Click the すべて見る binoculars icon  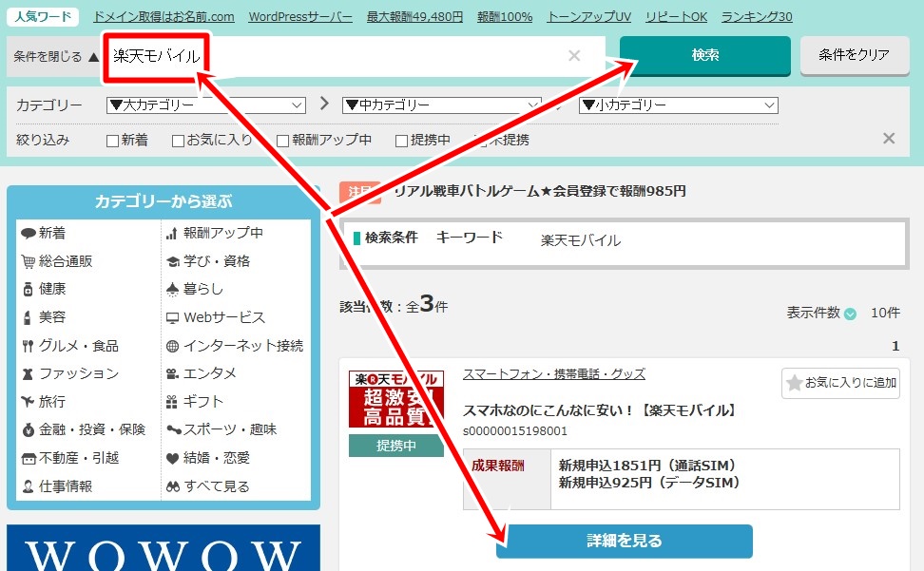(x=172, y=486)
